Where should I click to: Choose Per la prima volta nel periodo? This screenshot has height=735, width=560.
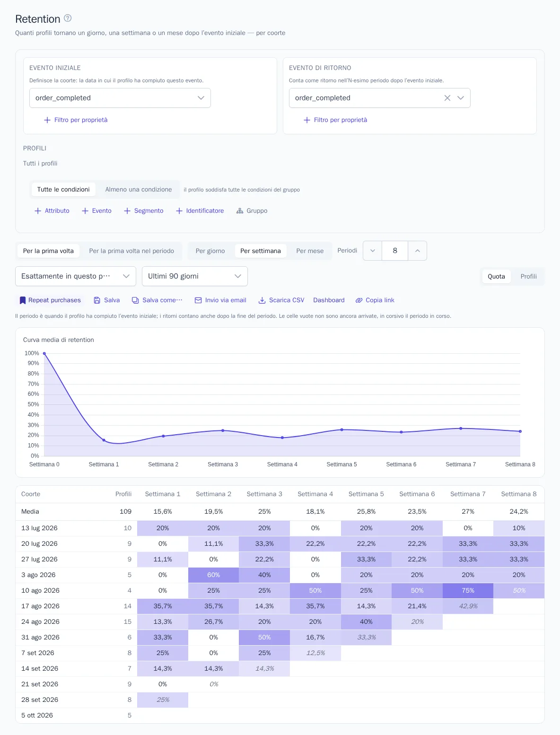[131, 251]
